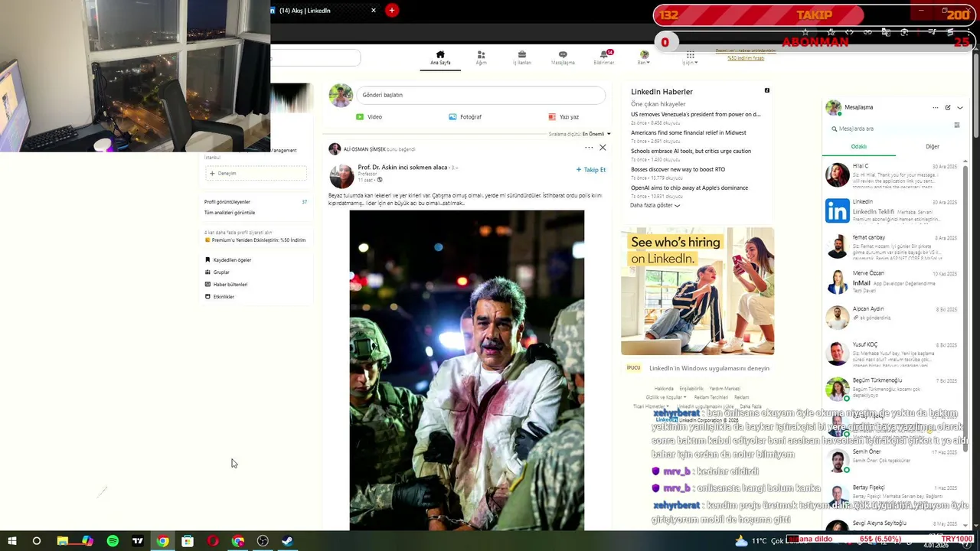Click the LinkedIn Haberler info icon
This screenshot has height=551, width=980.
pos(766,90)
